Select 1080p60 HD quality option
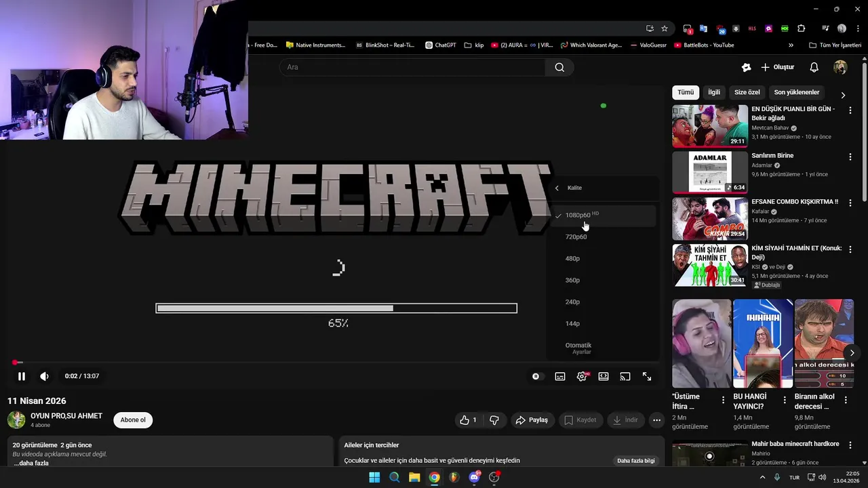This screenshot has width=868, height=488. (x=604, y=216)
